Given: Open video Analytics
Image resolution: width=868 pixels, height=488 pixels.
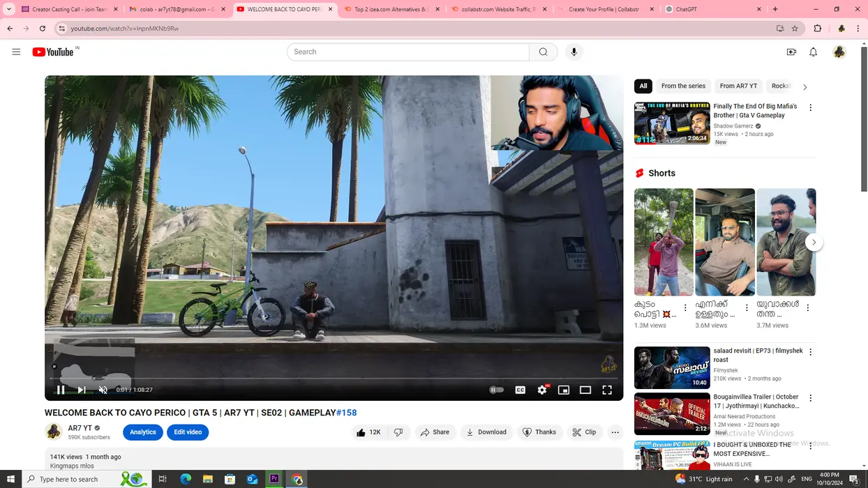Looking at the screenshot, I should [143, 432].
